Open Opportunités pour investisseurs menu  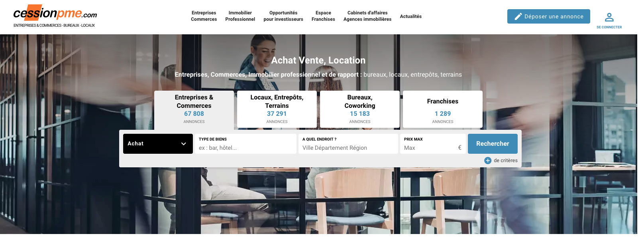click(x=283, y=16)
